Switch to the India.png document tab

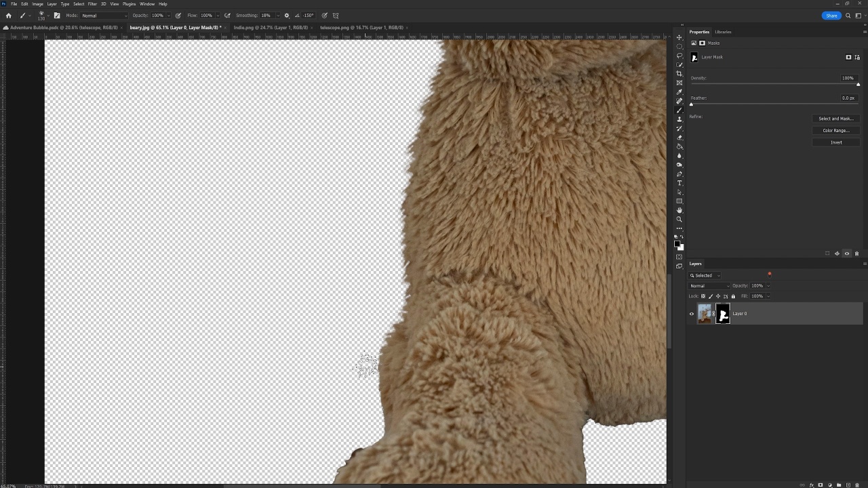point(271,28)
